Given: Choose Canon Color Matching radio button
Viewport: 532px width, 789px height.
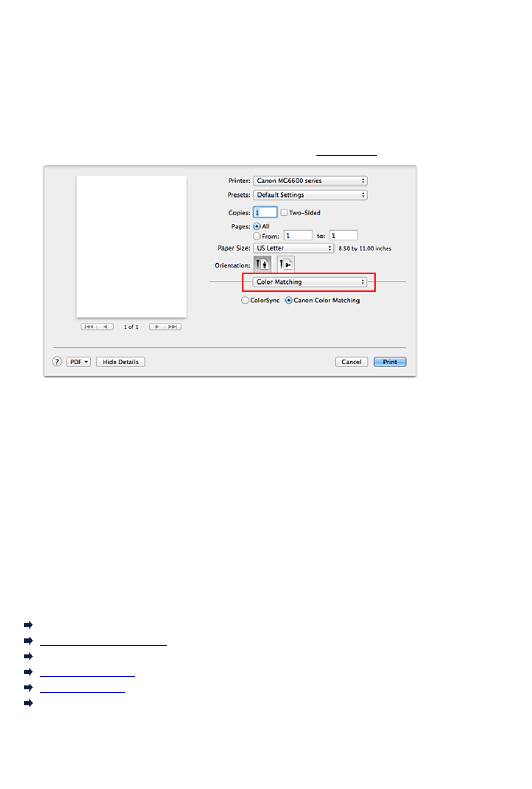Looking at the screenshot, I should pos(289,300).
